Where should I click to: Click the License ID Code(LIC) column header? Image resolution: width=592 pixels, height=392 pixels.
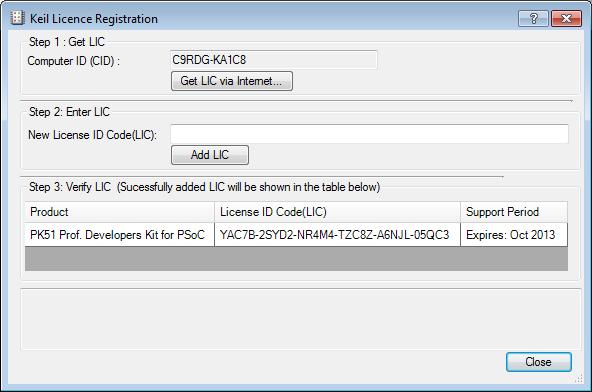(x=337, y=212)
